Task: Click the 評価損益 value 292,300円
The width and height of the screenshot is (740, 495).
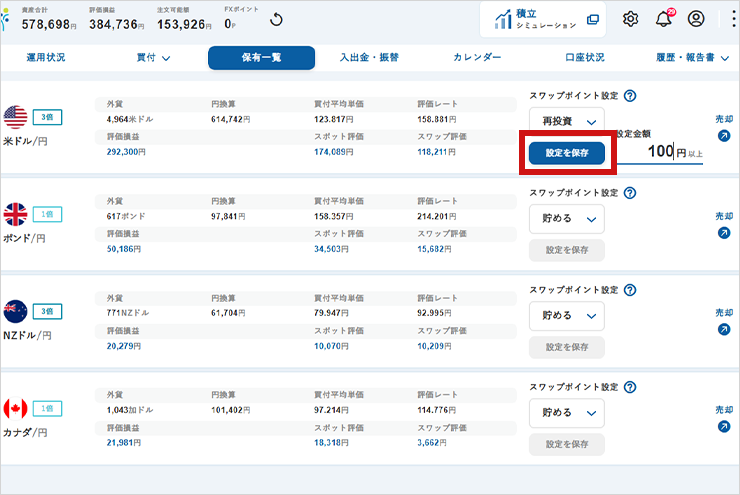Action: [x=126, y=152]
